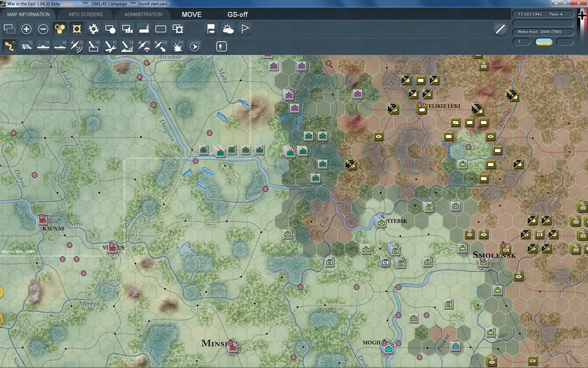Select the unit stack at Vitebsk

pyautogui.click(x=380, y=222)
